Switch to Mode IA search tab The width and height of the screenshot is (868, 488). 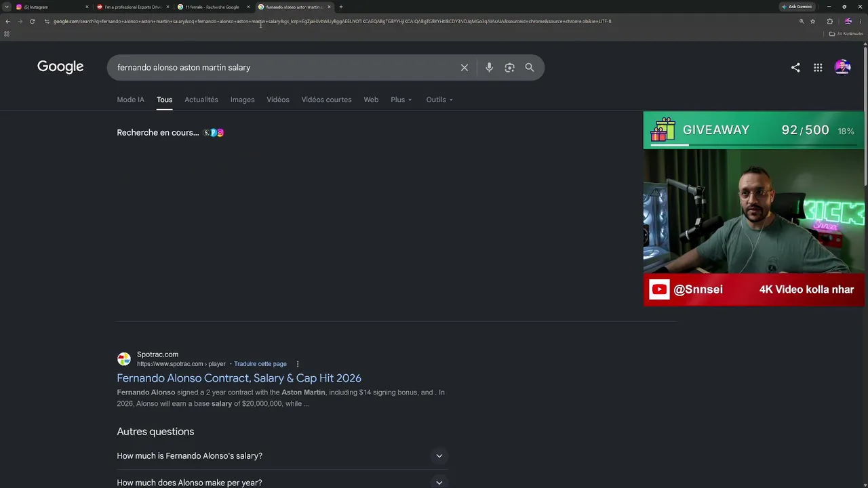point(130,100)
